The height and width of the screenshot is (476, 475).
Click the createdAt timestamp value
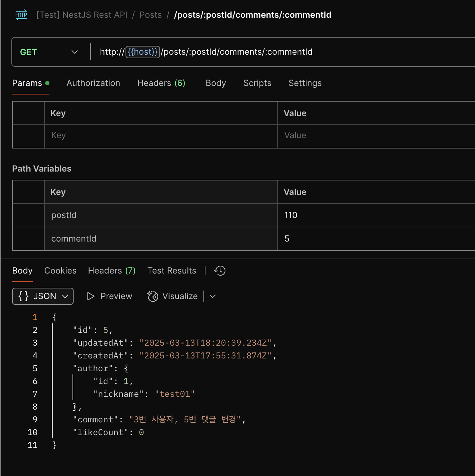click(206, 356)
